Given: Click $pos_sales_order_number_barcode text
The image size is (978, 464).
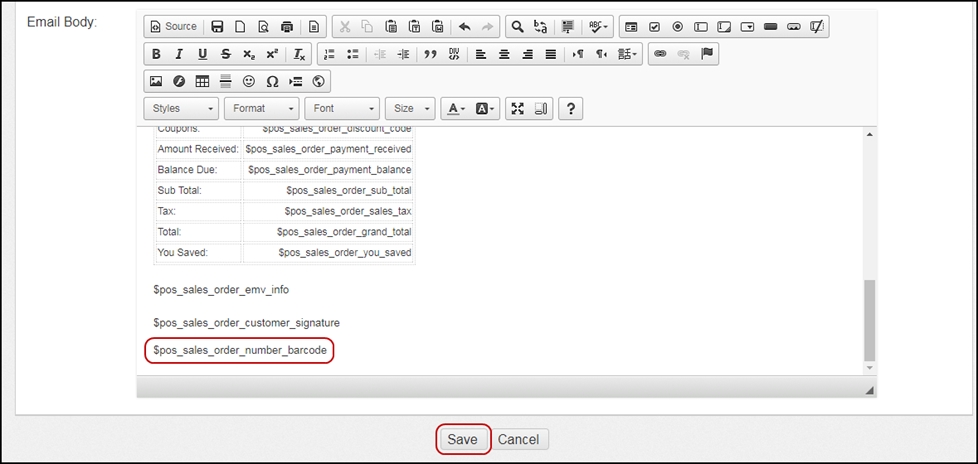Looking at the screenshot, I should [x=240, y=350].
